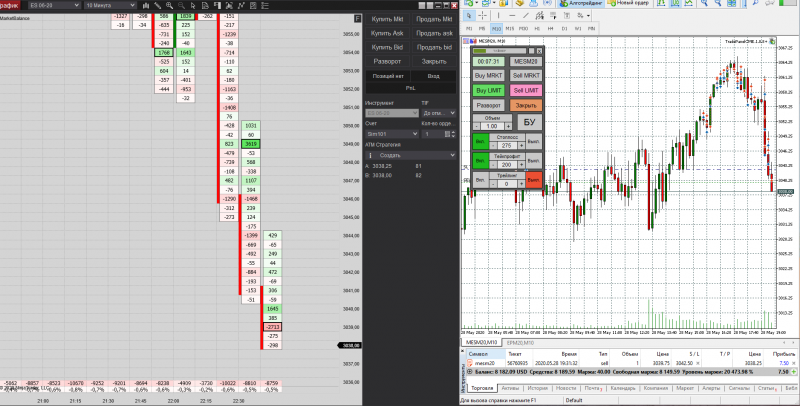Select the text label tool in MetaTrader

567,16
